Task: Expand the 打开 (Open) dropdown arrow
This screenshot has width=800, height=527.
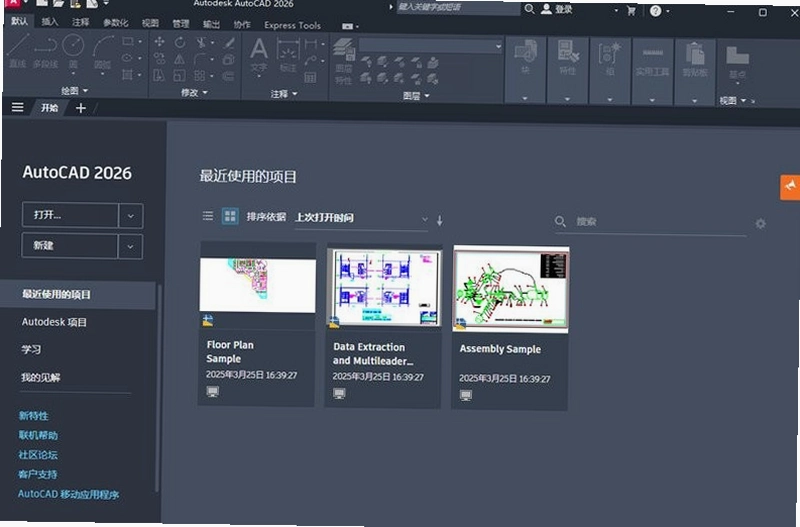Action: coord(131,216)
